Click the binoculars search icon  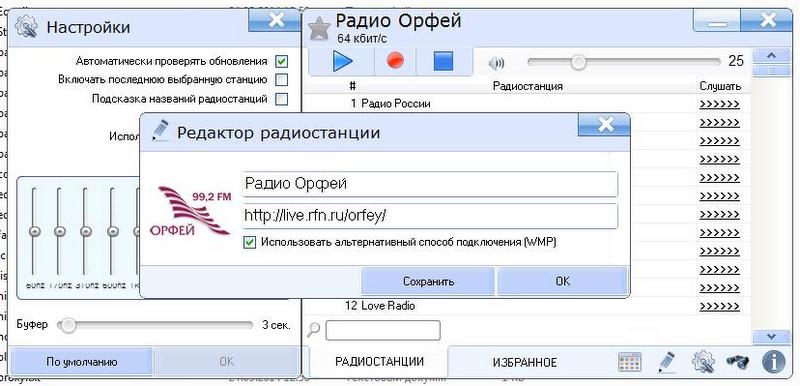(x=738, y=362)
